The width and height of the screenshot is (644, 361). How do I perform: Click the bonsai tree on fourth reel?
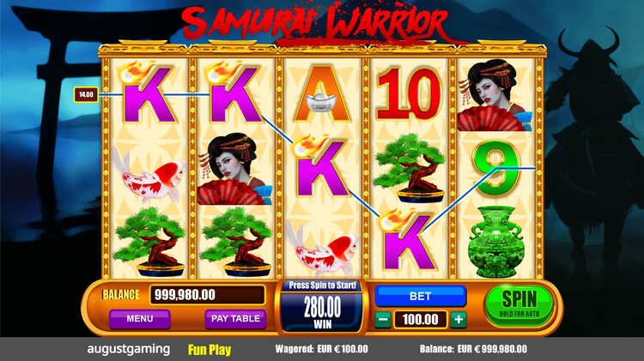click(410, 168)
